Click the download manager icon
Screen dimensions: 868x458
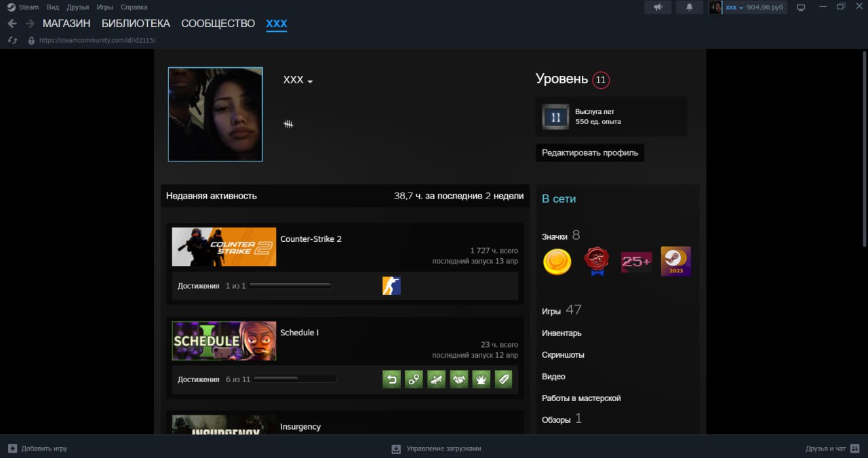point(396,449)
